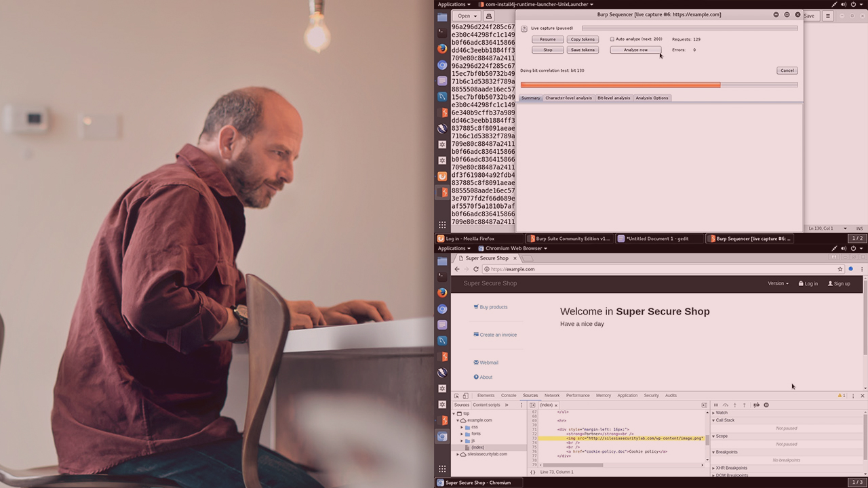868x488 pixels.
Task: Switch to Untitled Document 1 gedit taskbar item
Action: tap(659, 239)
